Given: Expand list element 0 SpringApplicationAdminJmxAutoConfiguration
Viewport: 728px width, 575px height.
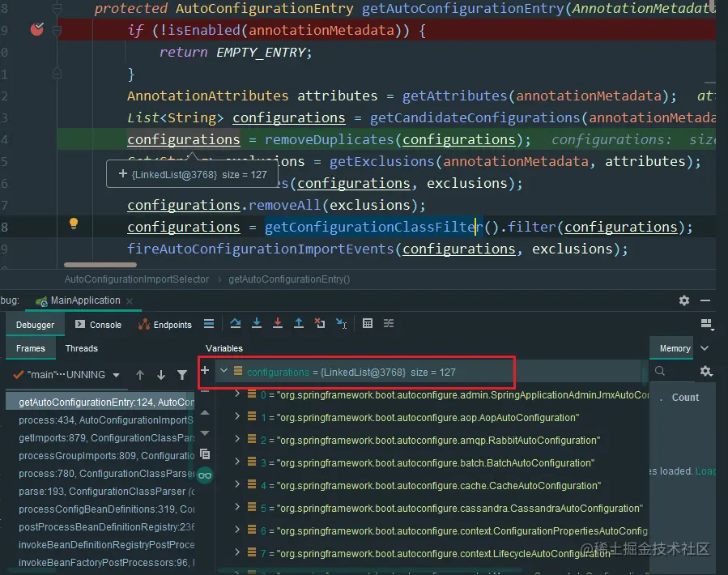Looking at the screenshot, I should [237, 394].
